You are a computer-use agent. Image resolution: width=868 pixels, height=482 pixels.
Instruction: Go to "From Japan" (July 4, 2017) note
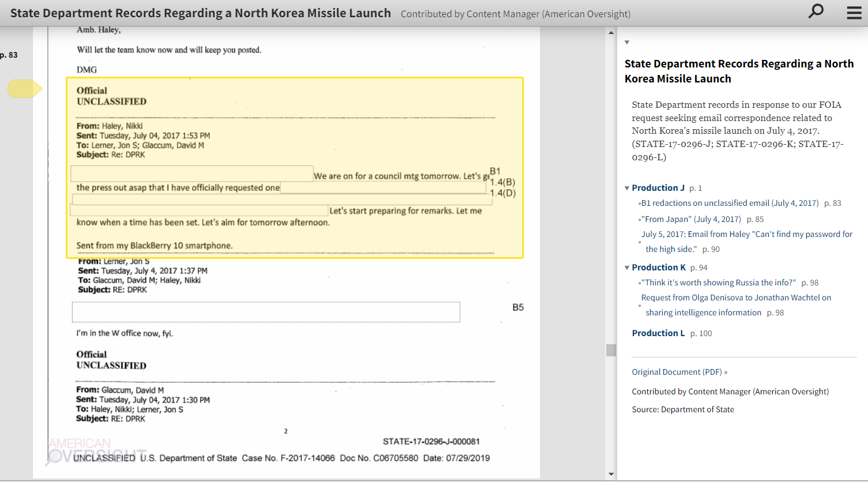pos(691,219)
